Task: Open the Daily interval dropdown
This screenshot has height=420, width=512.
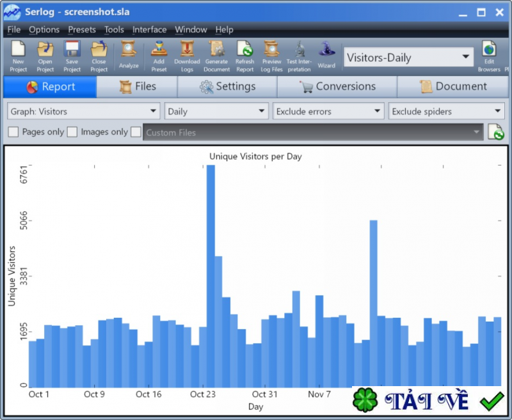Action: 216,111
